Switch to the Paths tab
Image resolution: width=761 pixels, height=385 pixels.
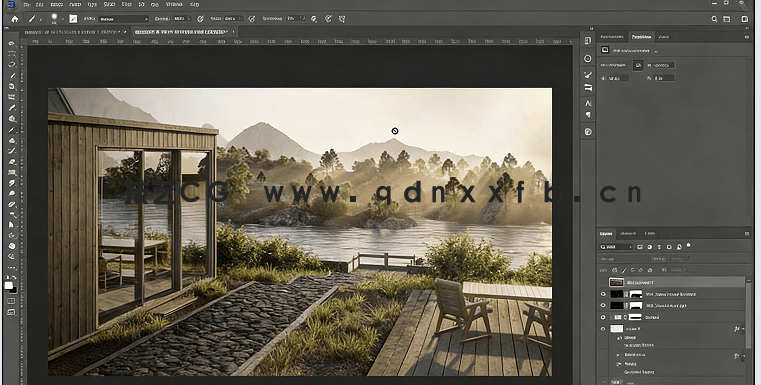pyautogui.click(x=649, y=234)
